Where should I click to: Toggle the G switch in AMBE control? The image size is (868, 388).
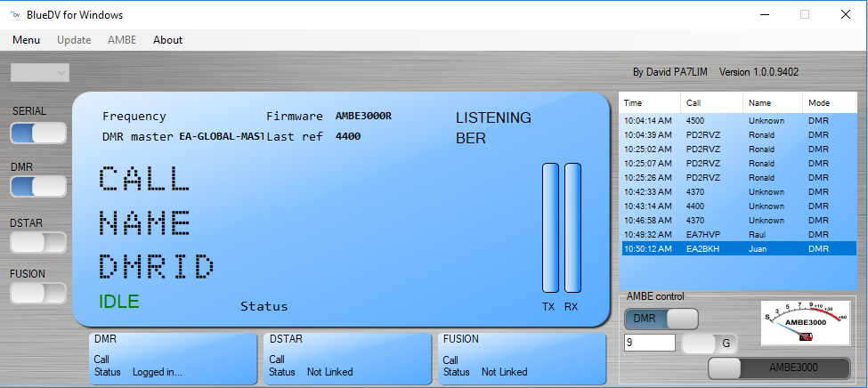710,344
